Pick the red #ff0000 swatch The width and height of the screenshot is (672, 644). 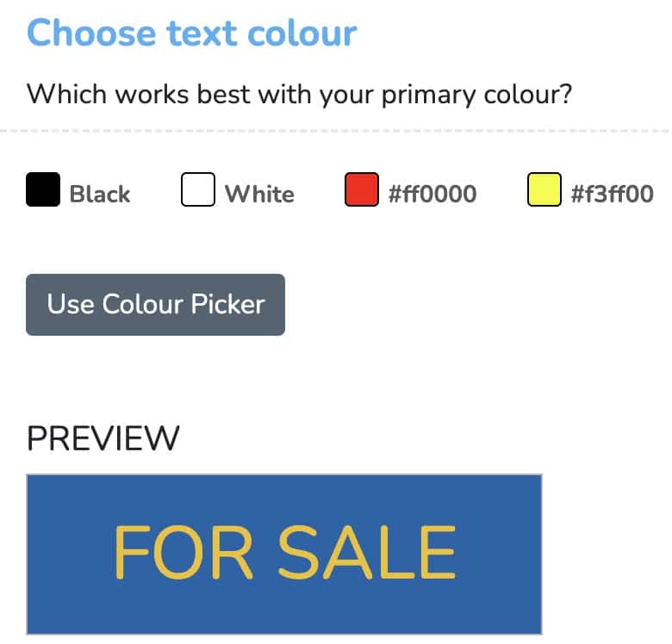[362, 189]
